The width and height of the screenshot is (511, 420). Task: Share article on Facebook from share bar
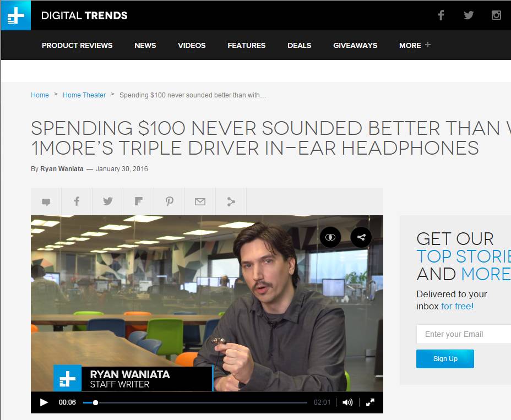(77, 201)
